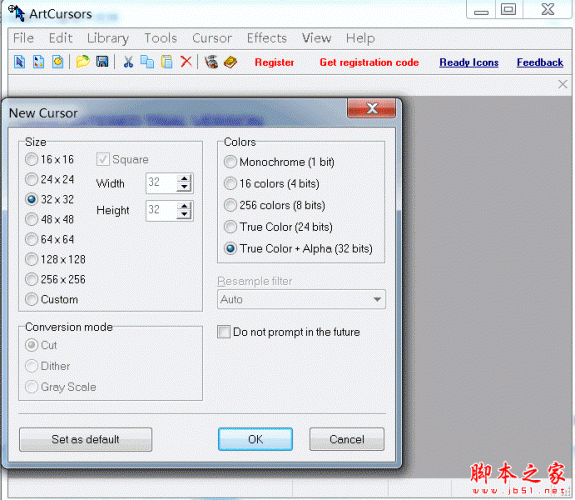
Task: Delete with the red X icon
Action: [186, 61]
